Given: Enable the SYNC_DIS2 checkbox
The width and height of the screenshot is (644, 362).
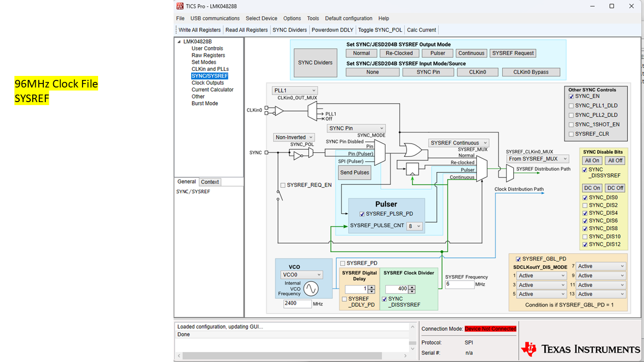Looking at the screenshot, I should pos(585,205).
